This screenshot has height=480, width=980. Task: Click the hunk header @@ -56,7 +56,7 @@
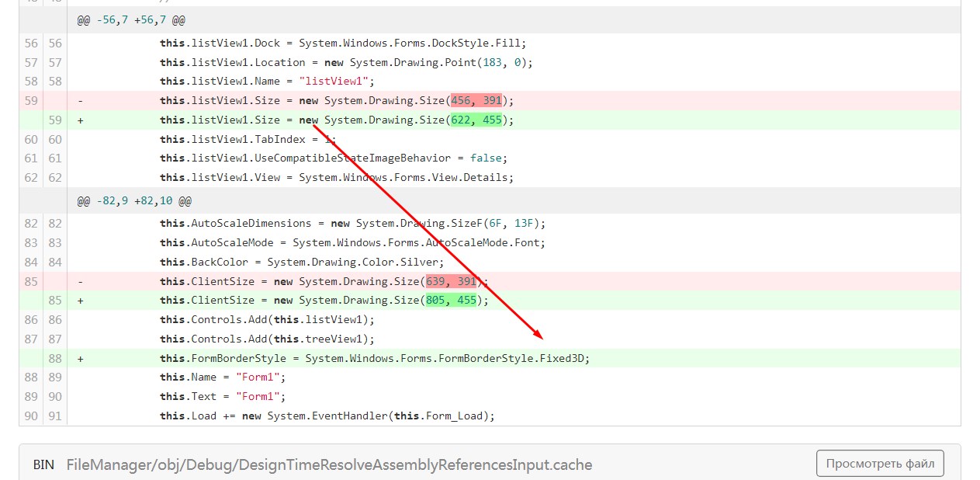[133, 19]
